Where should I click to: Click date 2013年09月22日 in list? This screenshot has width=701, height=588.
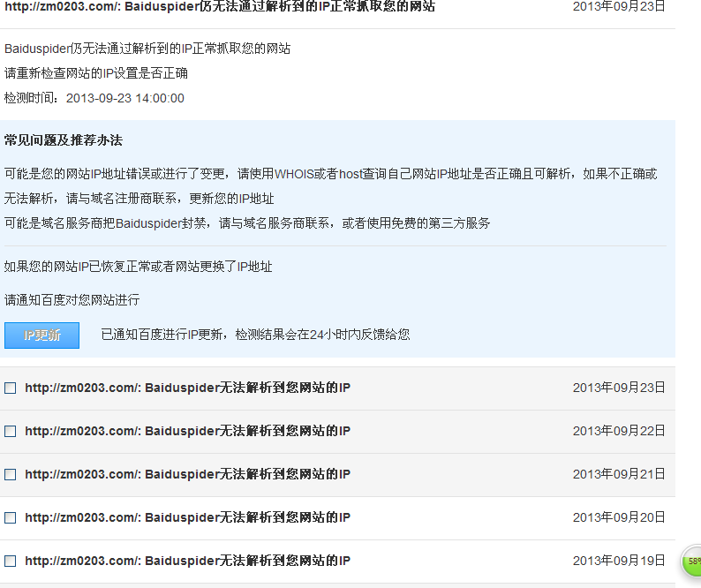619,431
